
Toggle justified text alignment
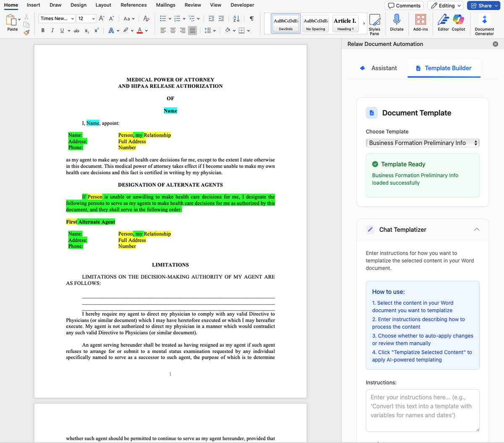pyautogui.click(x=192, y=30)
